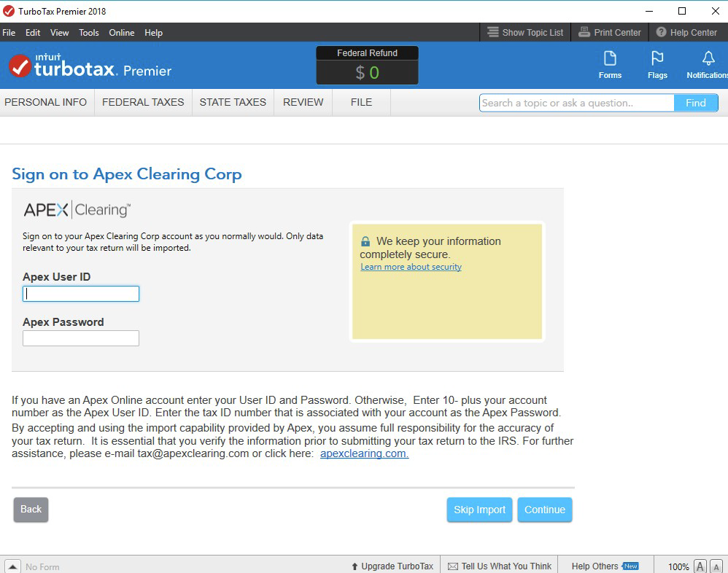This screenshot has width=728, height=573.
Task: Click the Back button
Action: pos(31,510)
